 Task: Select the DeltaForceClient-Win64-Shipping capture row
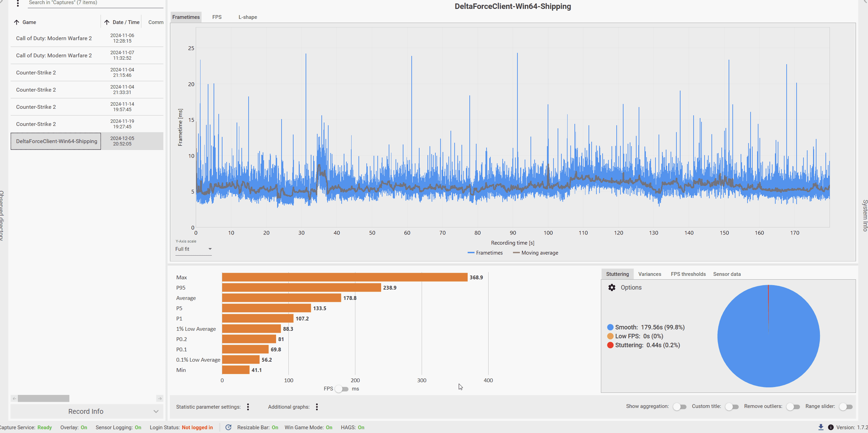click(87, 141)
